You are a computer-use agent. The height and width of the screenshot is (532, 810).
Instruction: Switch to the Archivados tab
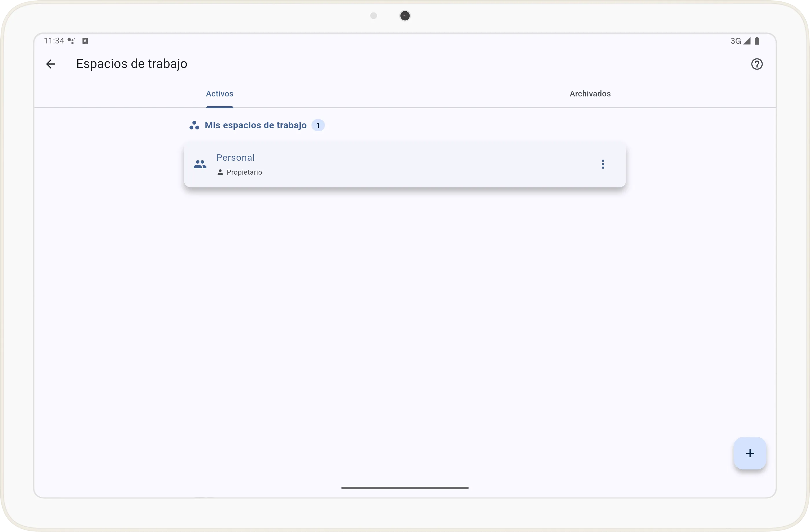click(590, 93)
